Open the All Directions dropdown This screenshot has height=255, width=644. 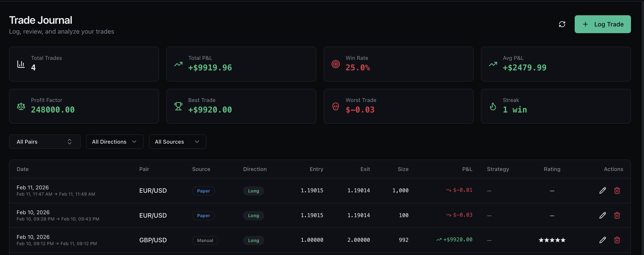[x=114, y=142]
